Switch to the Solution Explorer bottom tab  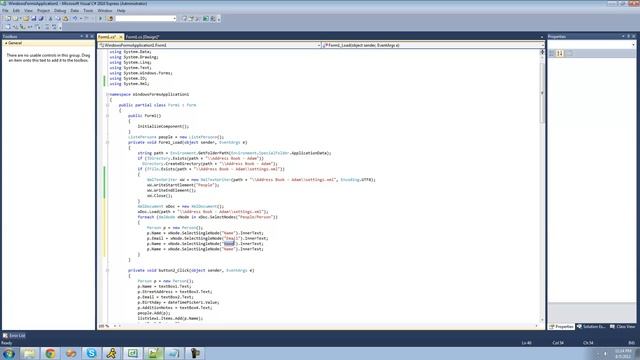591,327
